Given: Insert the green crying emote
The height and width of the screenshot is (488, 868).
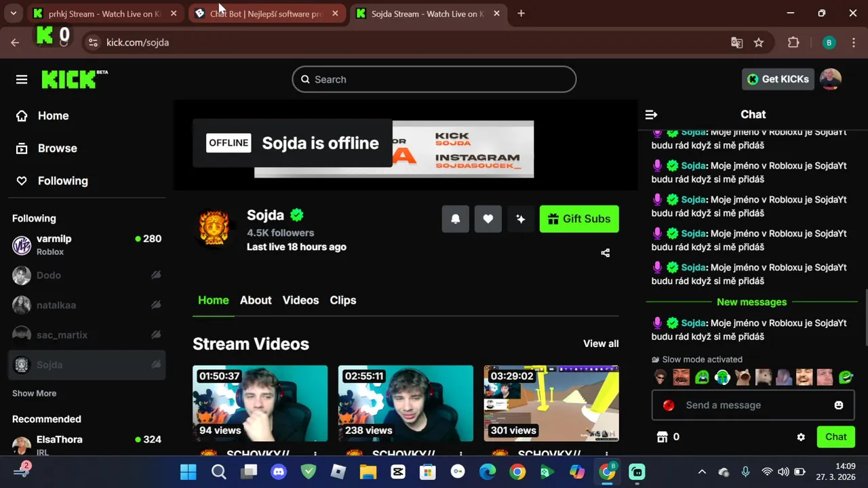Looking at the screenshot, I should coord(702,378).
